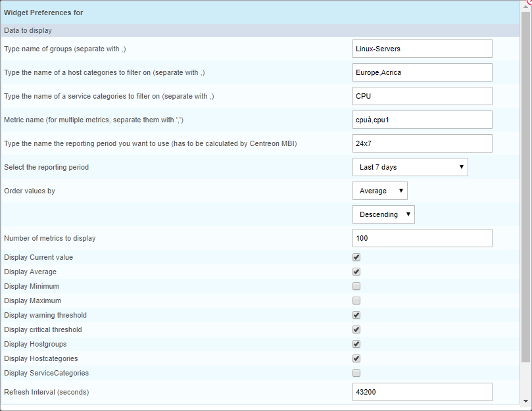Focus the service categories CPU field
Viewport: 532px width, 411px height.
click(422, 96)
